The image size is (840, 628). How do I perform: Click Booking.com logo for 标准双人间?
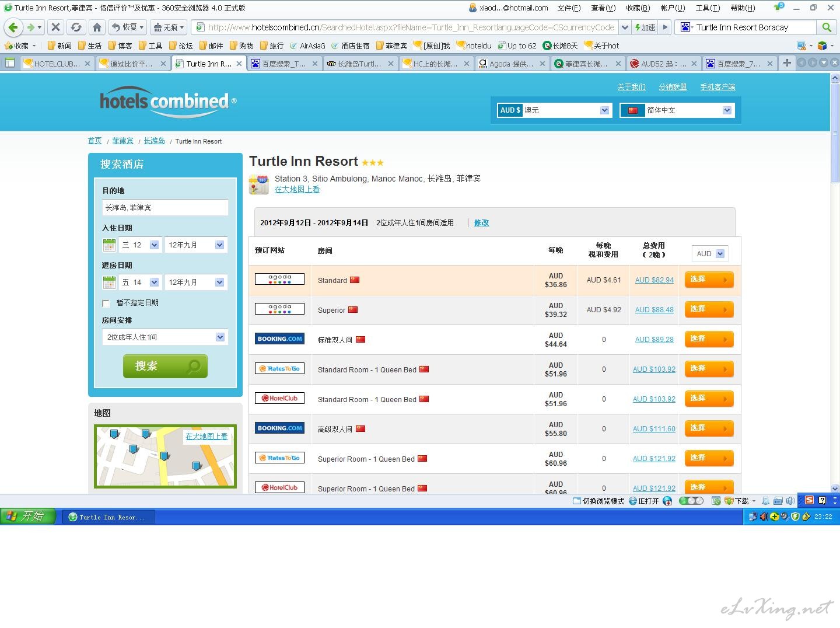279,339
